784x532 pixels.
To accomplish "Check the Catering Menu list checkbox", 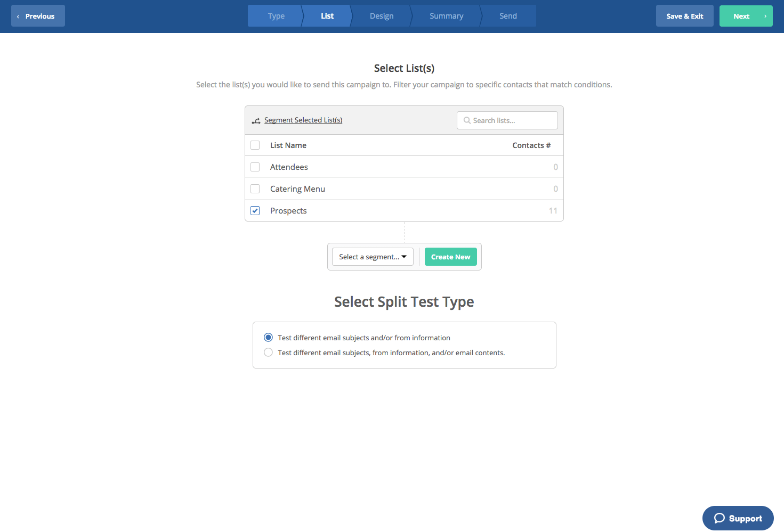I will 255,189.
